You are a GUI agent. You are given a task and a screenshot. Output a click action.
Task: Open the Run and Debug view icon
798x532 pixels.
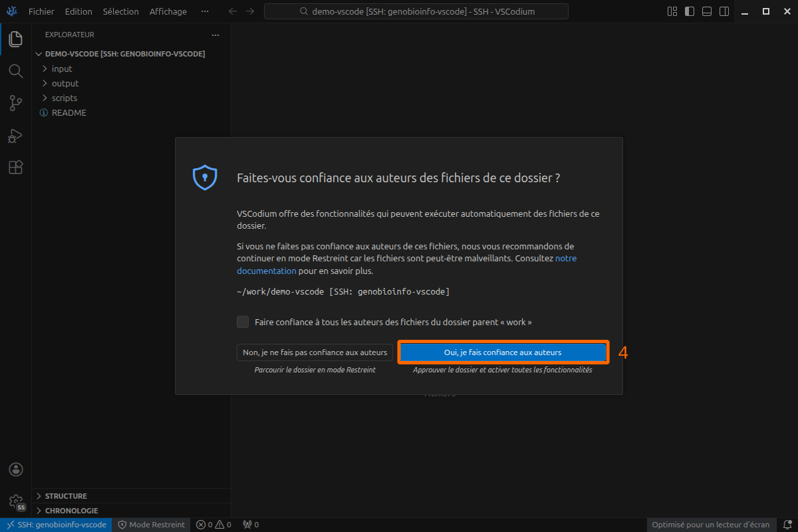click(15, 136)
